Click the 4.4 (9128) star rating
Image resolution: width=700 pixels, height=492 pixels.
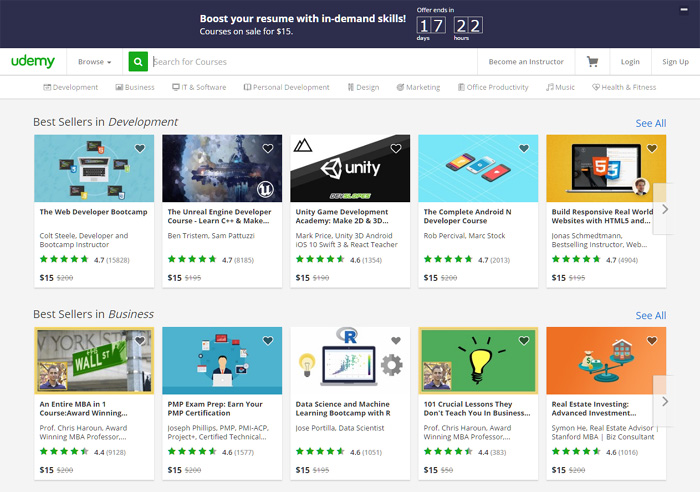click(x=83, y=452)
